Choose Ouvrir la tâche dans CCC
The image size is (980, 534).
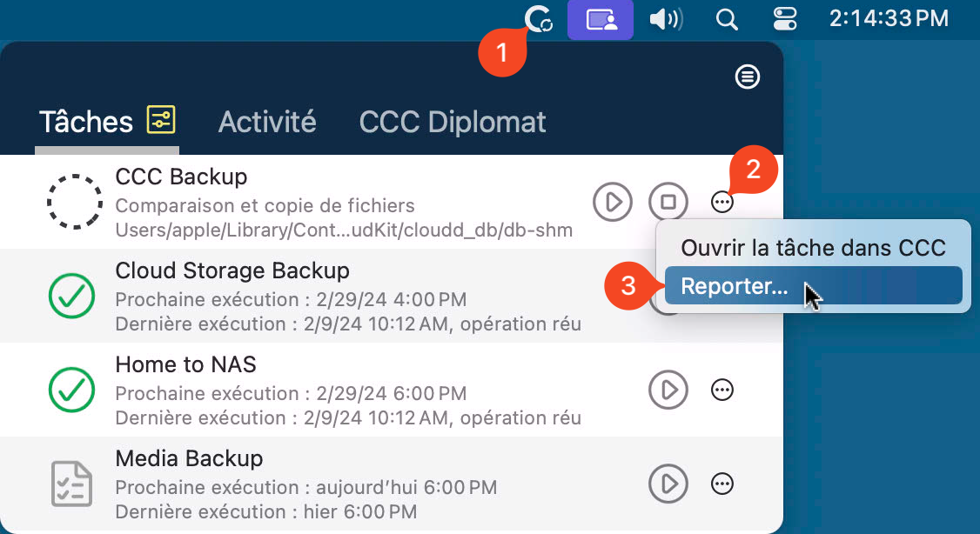pyautogui.click(x=813, y=248)
